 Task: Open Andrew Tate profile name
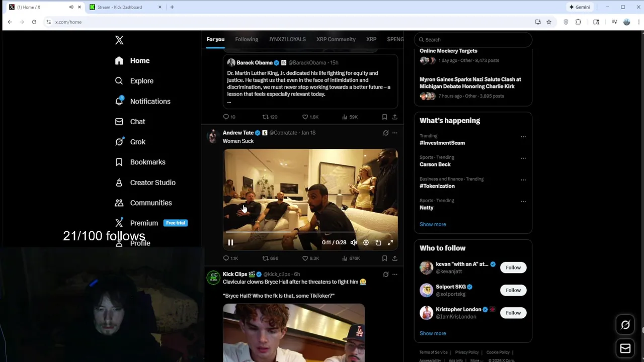tap(238, 133)
